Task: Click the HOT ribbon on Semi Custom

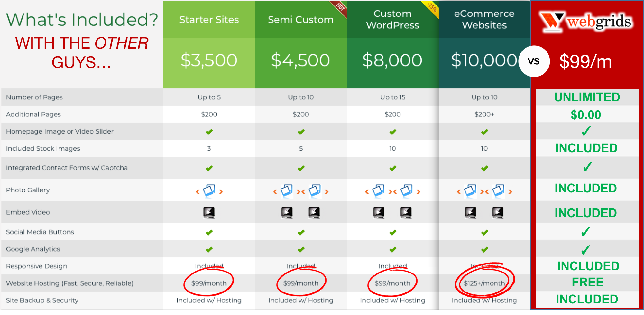Action: click(340, 6)
